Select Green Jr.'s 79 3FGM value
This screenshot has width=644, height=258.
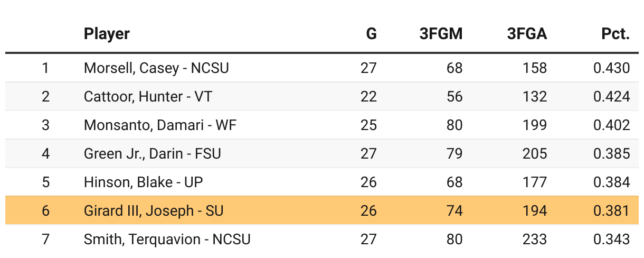(x=454, y=153)
